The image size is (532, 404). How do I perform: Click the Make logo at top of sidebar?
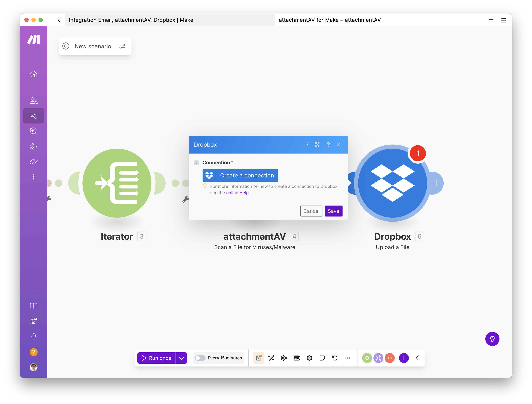[x=33, y=39]
